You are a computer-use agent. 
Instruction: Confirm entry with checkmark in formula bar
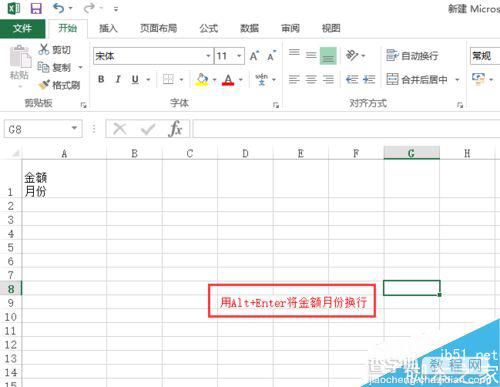[148, 129]
